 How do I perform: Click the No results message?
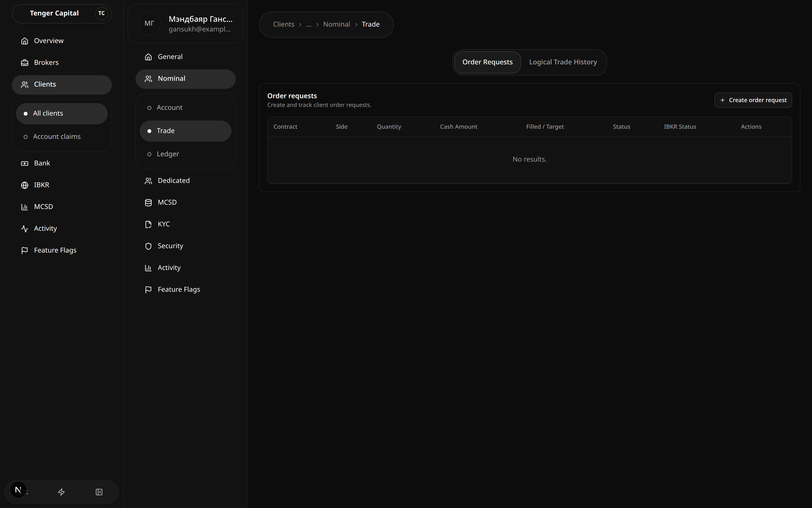[529, 159]
